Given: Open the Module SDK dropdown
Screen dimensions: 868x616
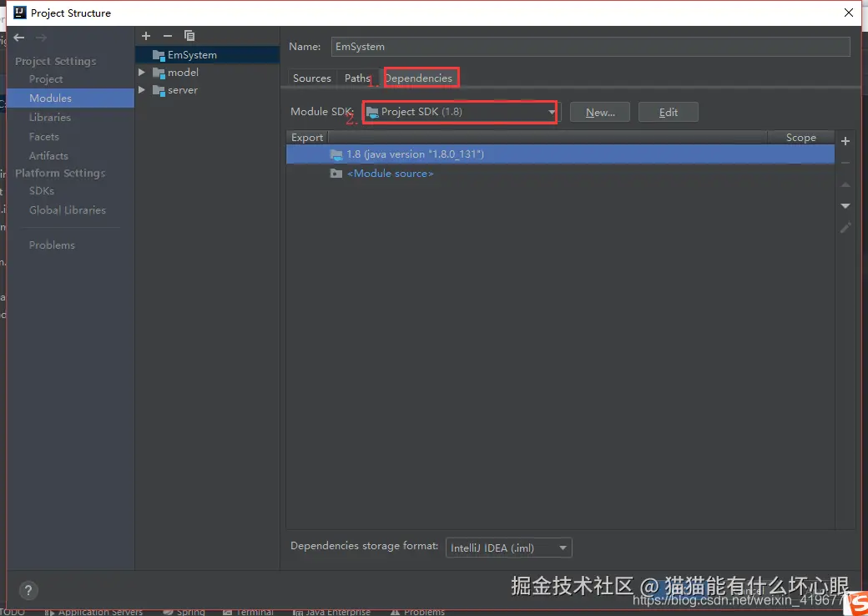Looking at the screenshot, I should tap(461, 112).
